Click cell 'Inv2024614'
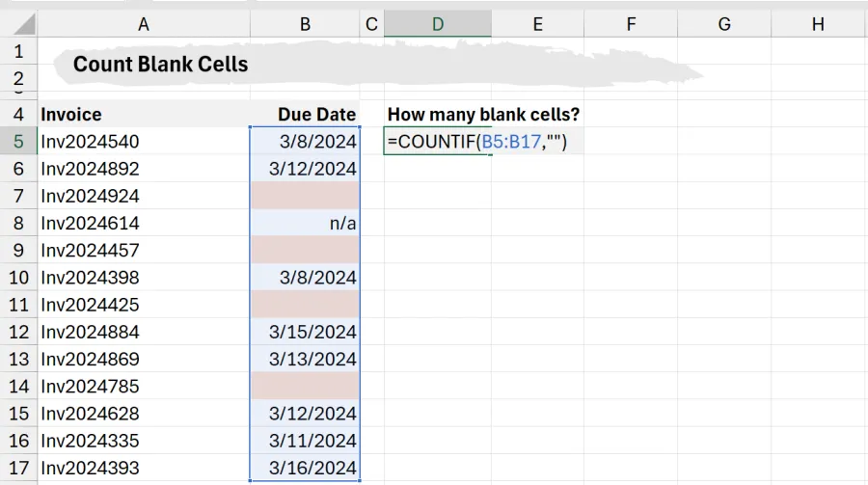 click(144, 223)
